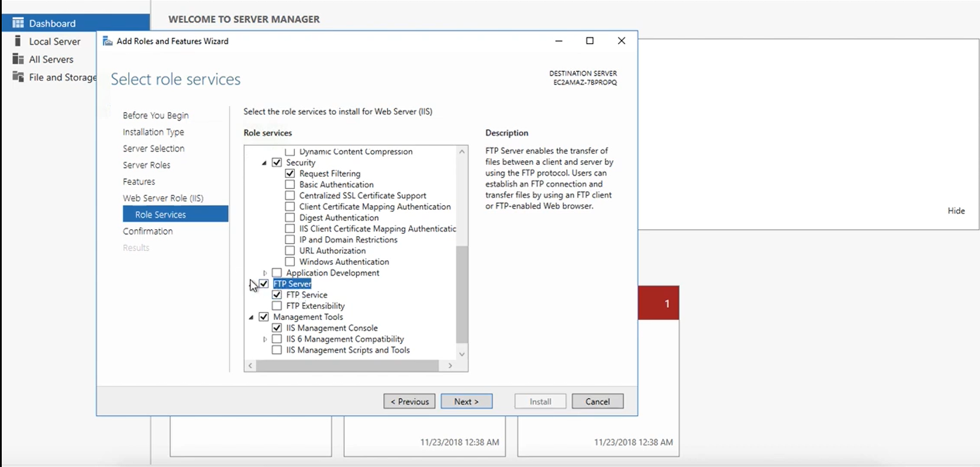Click the File and Storage icon

click(18, 77)
